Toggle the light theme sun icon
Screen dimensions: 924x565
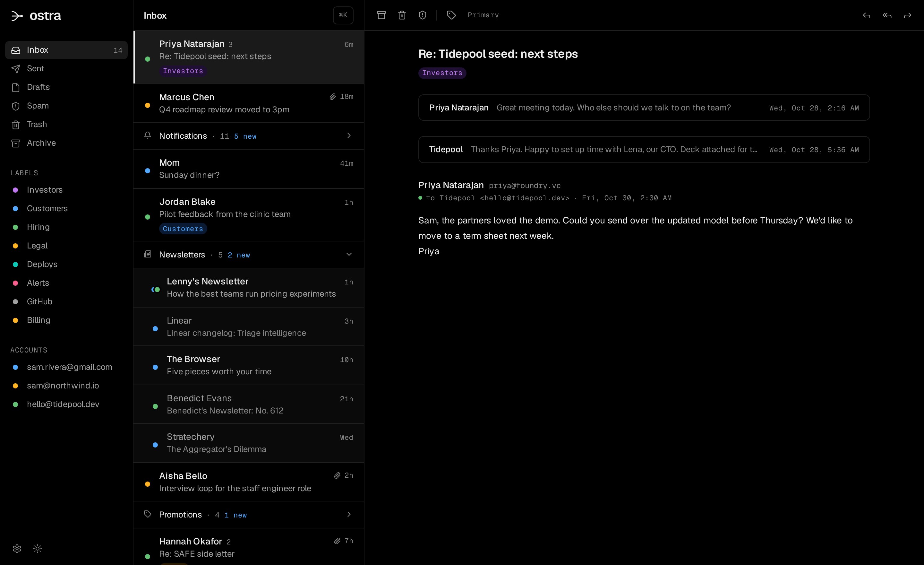pos(38,549)
